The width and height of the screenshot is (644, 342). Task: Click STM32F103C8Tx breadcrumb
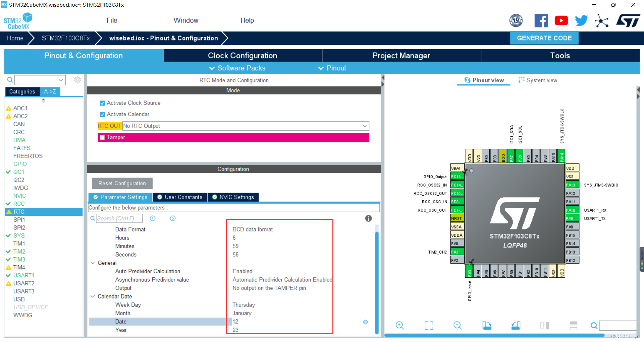coord(66,38)
